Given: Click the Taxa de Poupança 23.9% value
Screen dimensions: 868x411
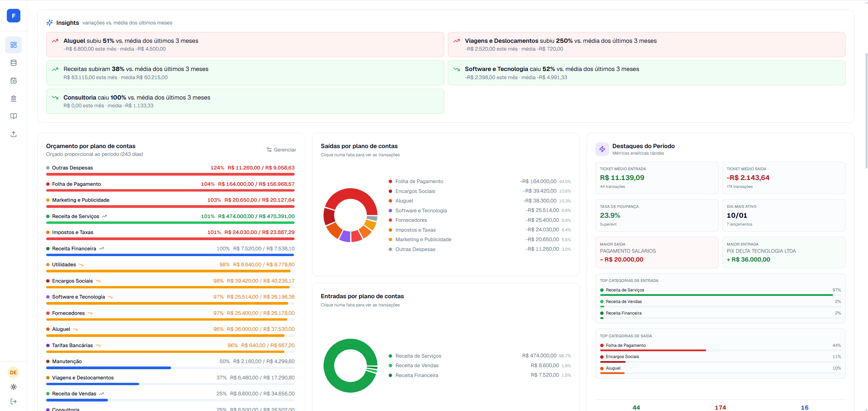Looking at the screenshot, I should pyautogui.click(x=610, y=215).
